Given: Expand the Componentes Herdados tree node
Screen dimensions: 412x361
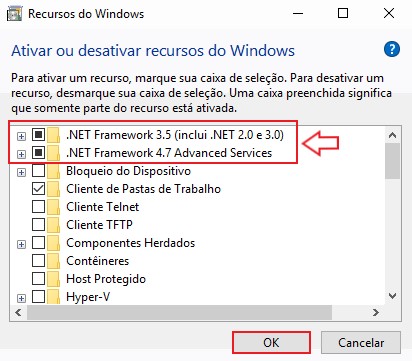Looking at the screenshot, I should (x=21, y=244).
